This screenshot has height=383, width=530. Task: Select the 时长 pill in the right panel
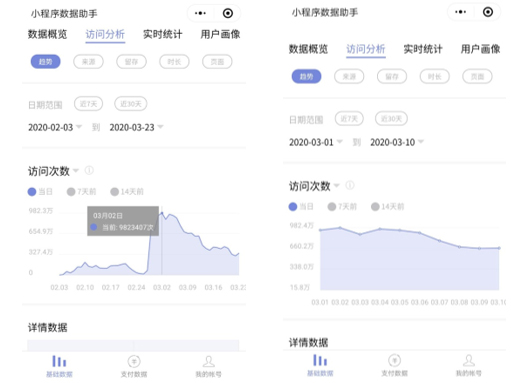click(x=435, y=76)
